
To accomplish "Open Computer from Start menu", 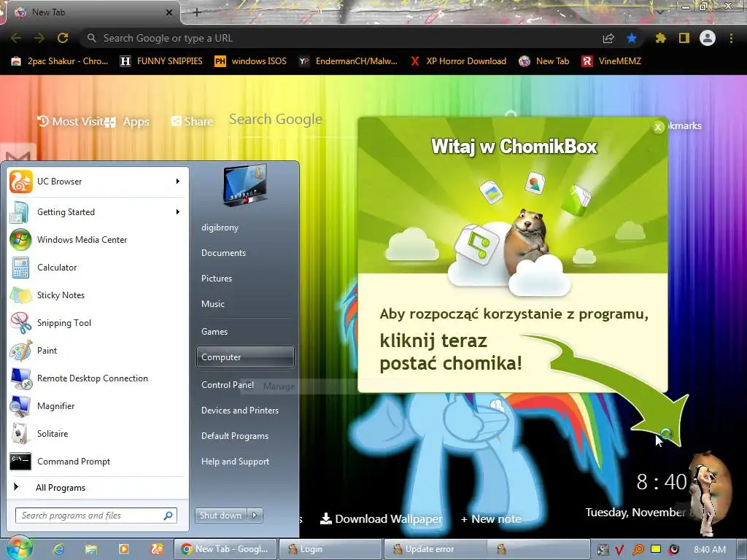I will coord(245,357).
